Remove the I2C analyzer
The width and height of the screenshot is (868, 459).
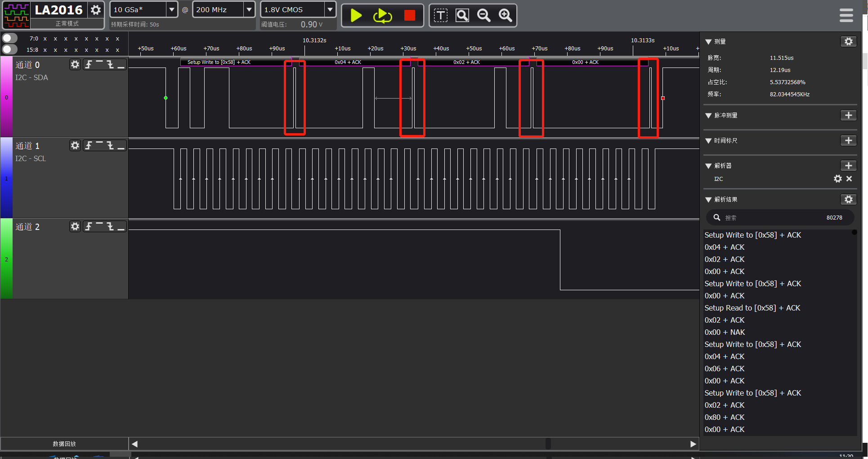(849, 179)
